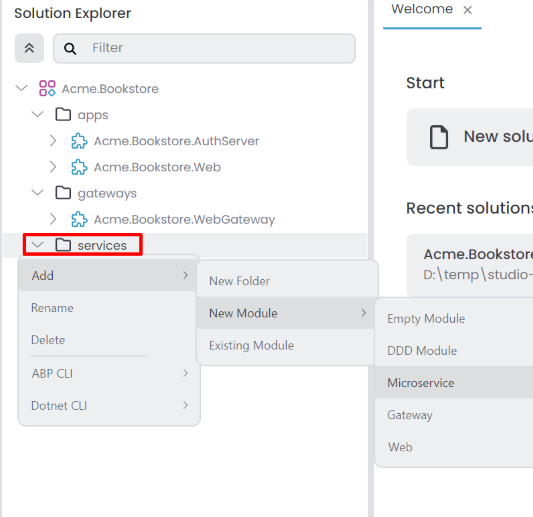This screenshot has height=517, width=533.
Task: Select New Folder from the submenu
Action: click(287, 281)
